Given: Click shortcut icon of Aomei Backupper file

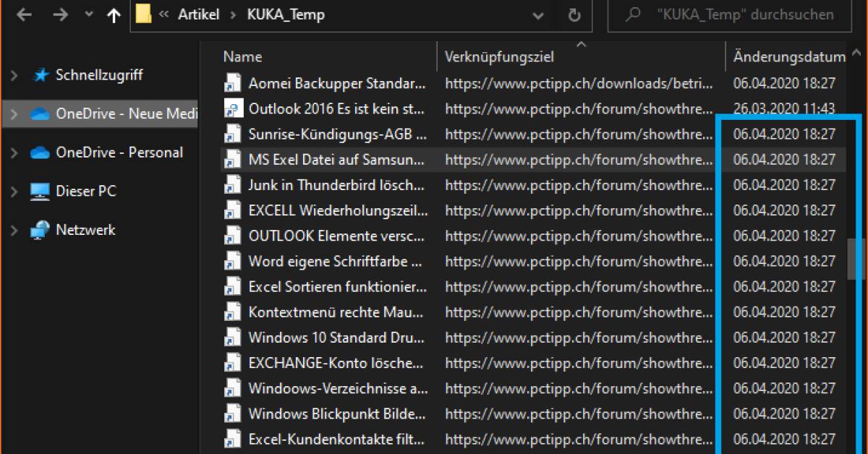Looking at the screenshot, I should point(232,83).
